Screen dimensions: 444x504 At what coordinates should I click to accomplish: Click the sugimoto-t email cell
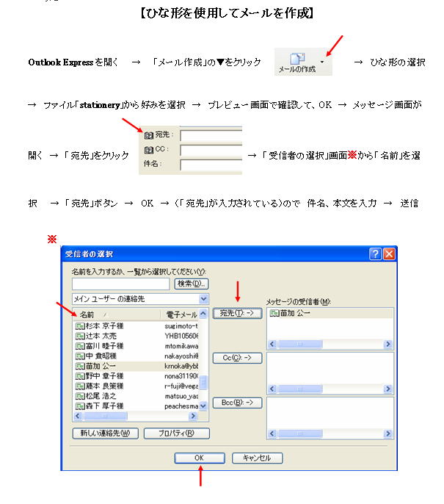click(181, 326)
